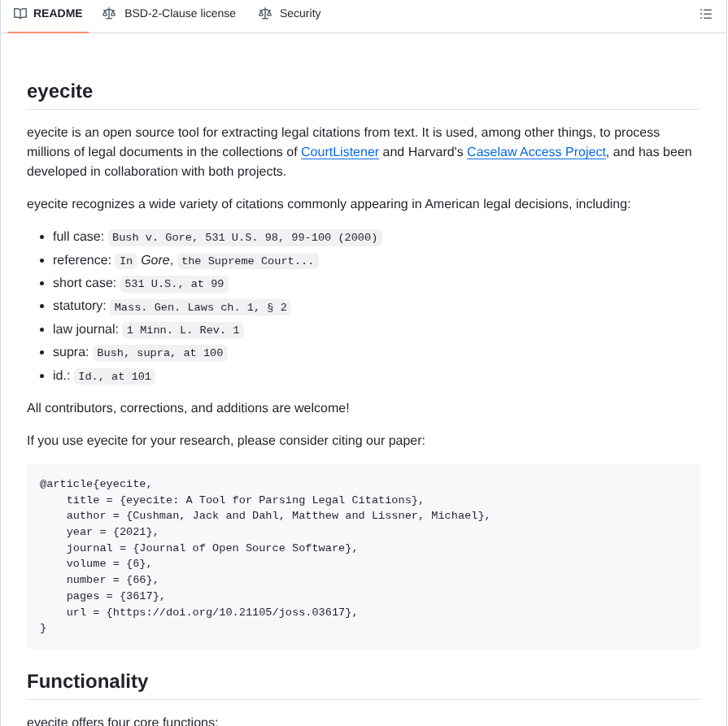
Task: Click the Bush, supra, at 100 example
Action: click(x=160, y=353)
